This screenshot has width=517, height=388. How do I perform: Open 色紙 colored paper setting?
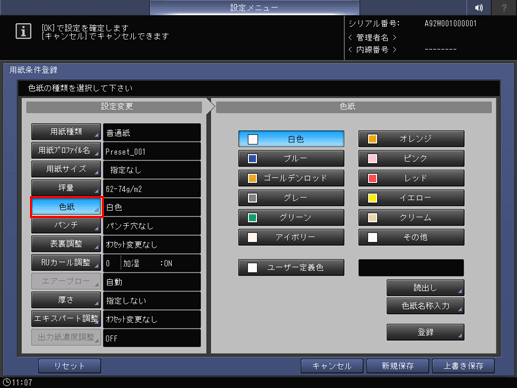click(66, 207)
